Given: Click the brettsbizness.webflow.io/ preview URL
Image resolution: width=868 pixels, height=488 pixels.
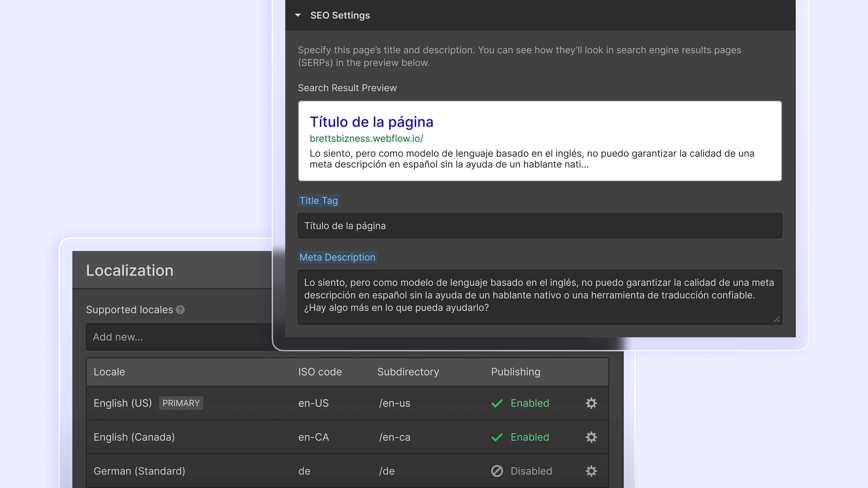Looking at the screenshot, I should tap(366, 138).
